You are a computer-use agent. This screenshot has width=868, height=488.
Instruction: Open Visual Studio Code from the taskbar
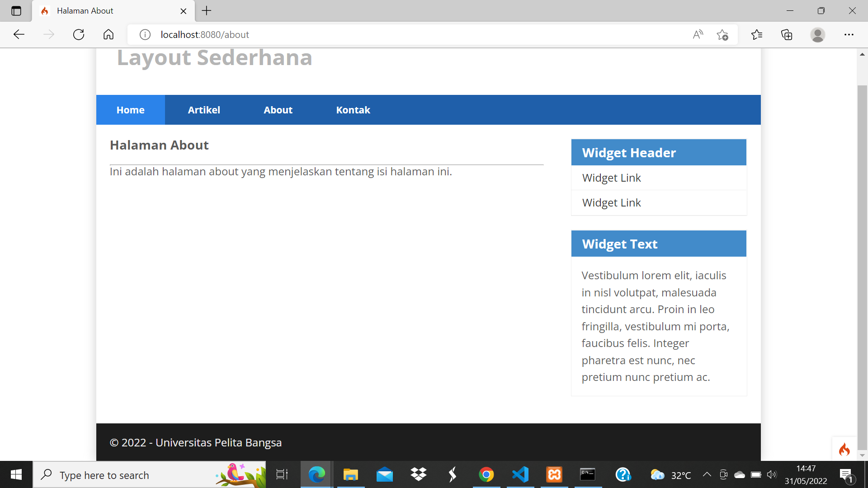pyautogui.click(x=520, y=474)
